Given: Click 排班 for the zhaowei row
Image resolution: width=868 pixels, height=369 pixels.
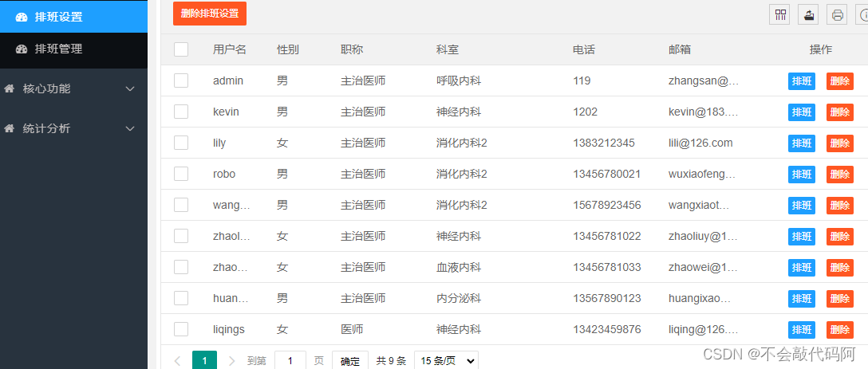Looking at the screenshot, I should [x=802, y=268].
